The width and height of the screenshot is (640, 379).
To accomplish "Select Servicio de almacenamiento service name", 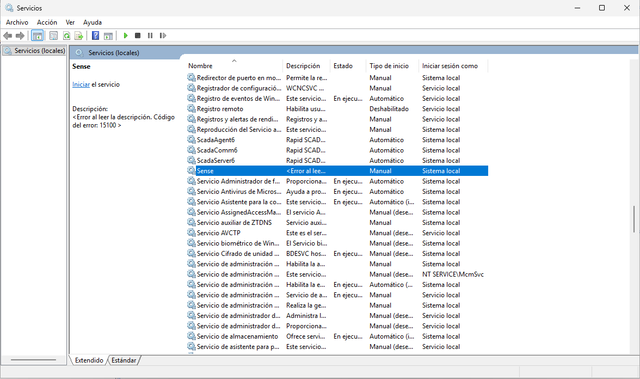I will pyautogui.click(x=238, y=336).
